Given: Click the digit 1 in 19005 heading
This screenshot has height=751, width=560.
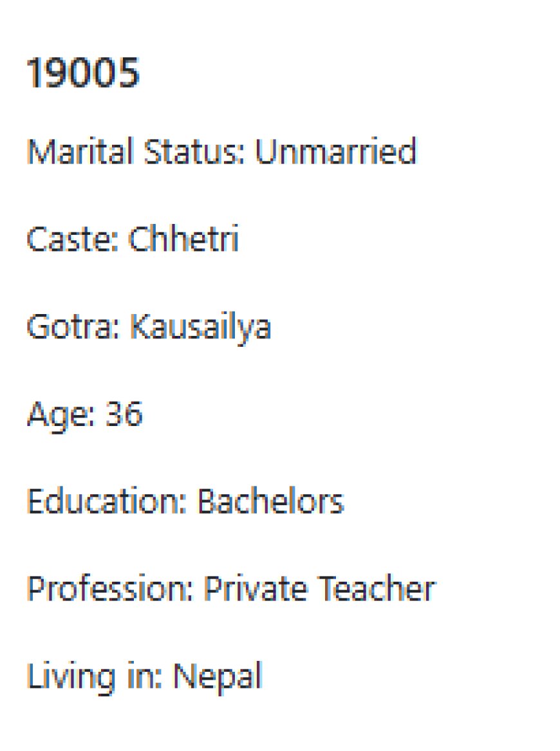Looking at the screenshot, I should click(x=35, y=73).
